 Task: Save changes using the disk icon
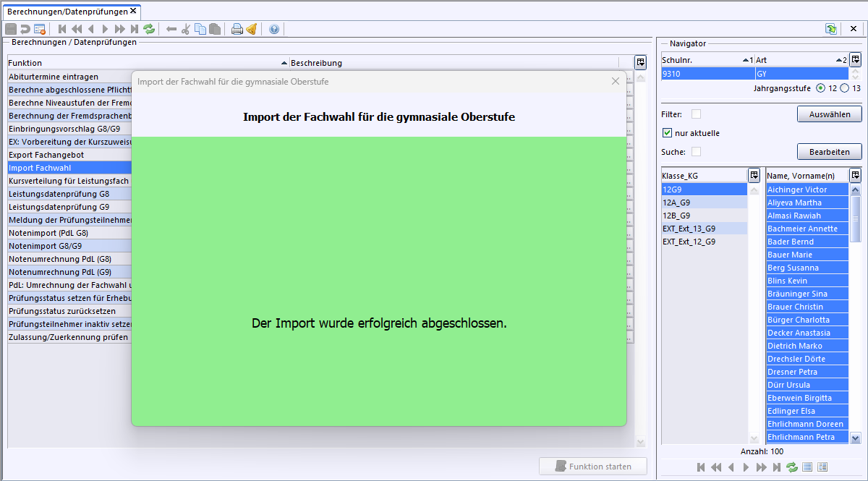[10, 29]
